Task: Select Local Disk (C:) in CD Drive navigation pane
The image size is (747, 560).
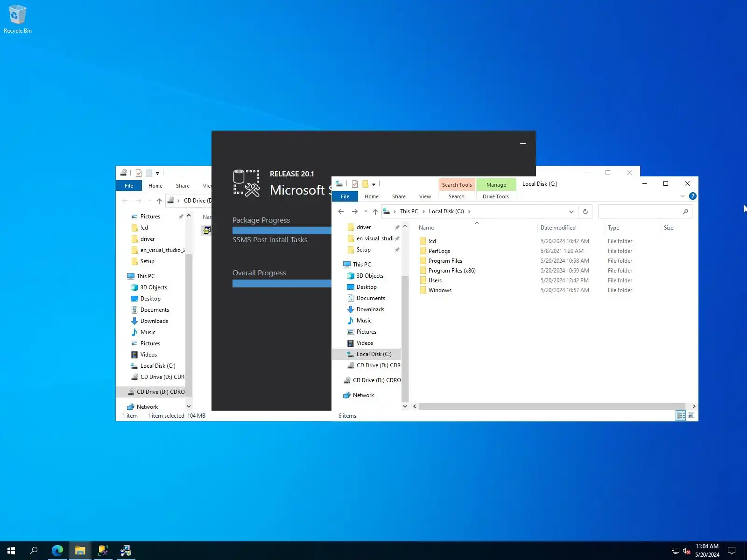Action: (158, 366)
